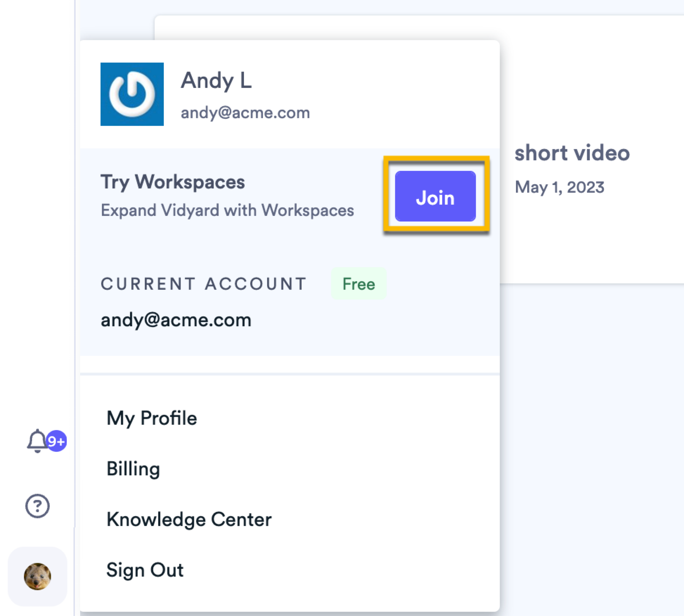This screenshot has width=684, height=616.
Task: Sign out of the account
Action: [145, 570]
